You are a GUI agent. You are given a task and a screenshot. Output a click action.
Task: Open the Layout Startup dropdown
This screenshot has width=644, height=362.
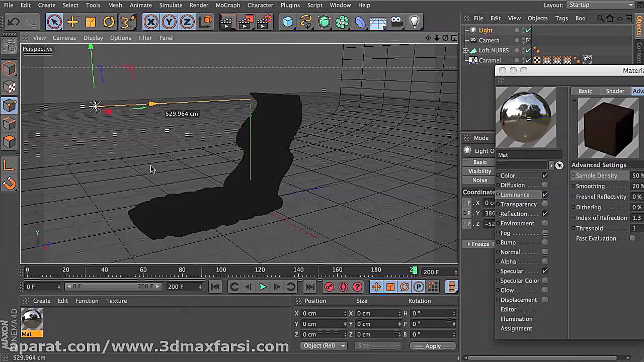tap(601, 5)
